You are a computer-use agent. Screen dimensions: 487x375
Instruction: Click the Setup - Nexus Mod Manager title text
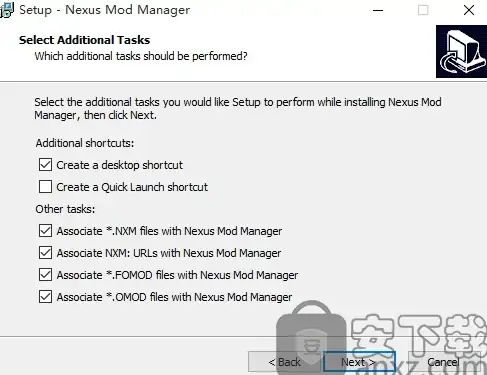[105, 10]
